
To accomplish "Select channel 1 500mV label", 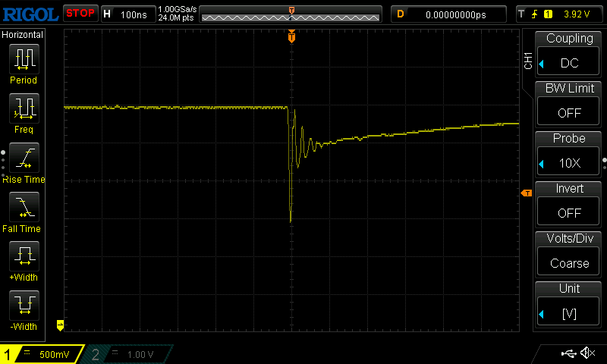I will (54, 354).
